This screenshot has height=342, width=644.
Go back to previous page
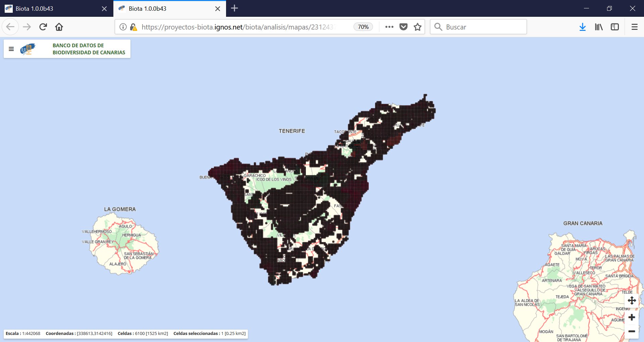pyautogui.click(x=10, y=27)
